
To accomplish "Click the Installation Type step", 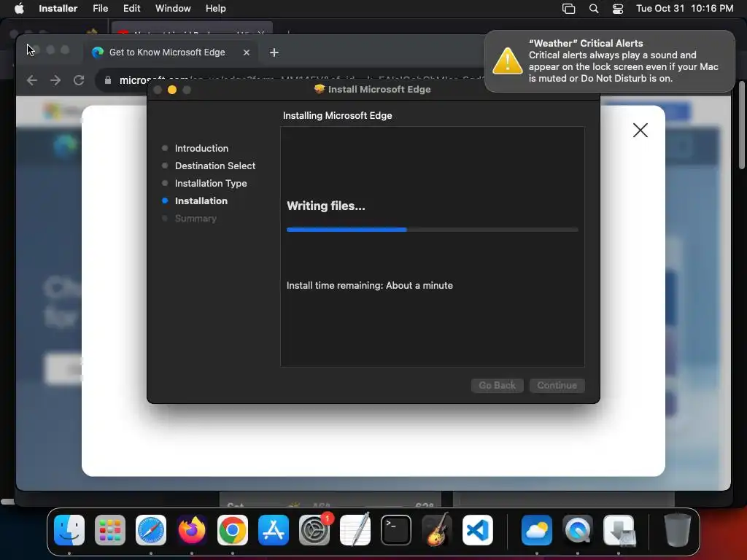I will 211,183.
